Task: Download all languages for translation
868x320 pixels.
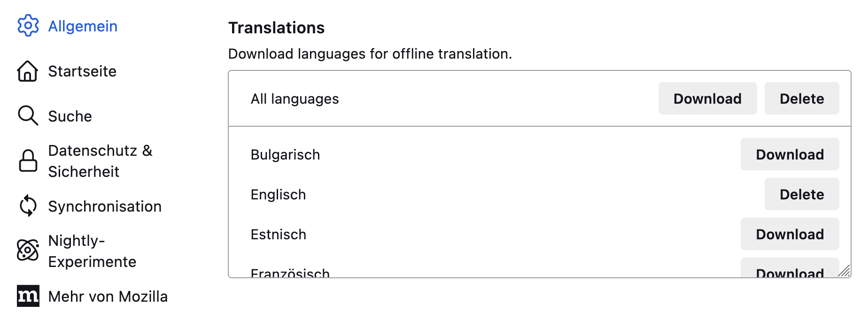Action: (707, 99)
